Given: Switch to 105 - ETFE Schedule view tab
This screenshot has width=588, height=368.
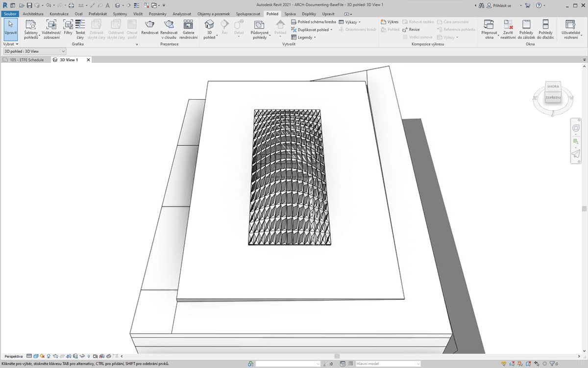Looking at the screenshot, I should pyautogui.click(x=26, y=60).
